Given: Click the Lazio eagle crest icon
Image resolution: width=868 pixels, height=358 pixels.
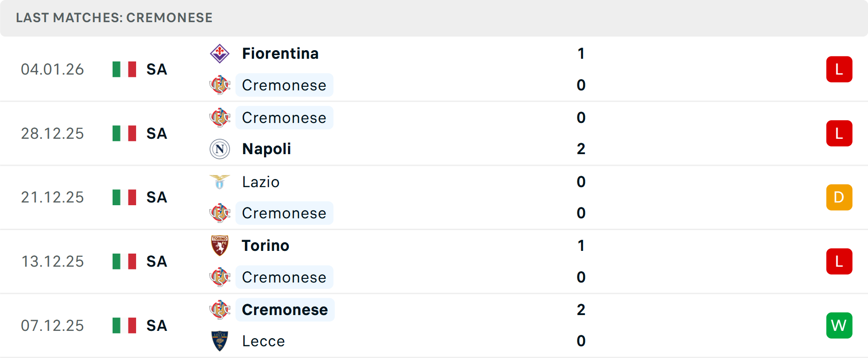Looking at the screenshot, I should tap(220, 182).
